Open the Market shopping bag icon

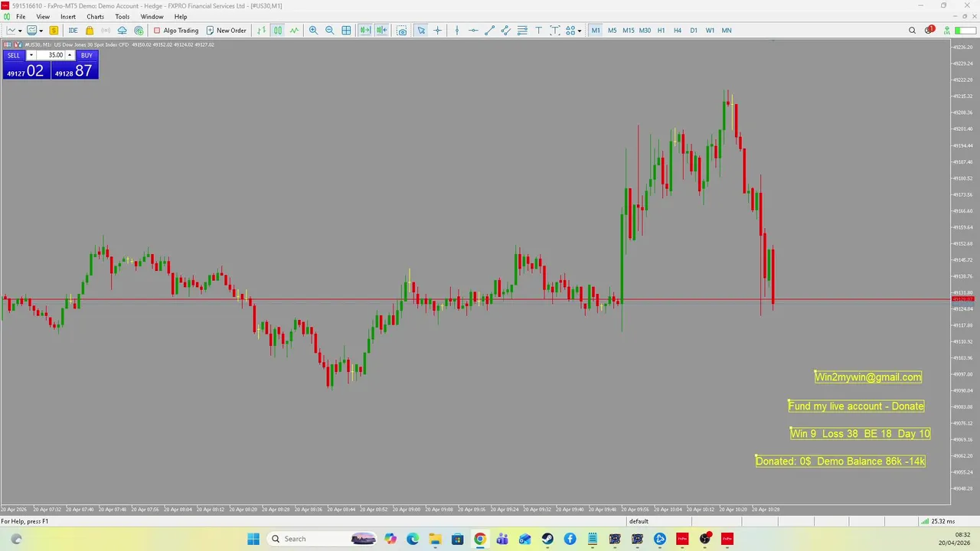click(x=90, y=31)
